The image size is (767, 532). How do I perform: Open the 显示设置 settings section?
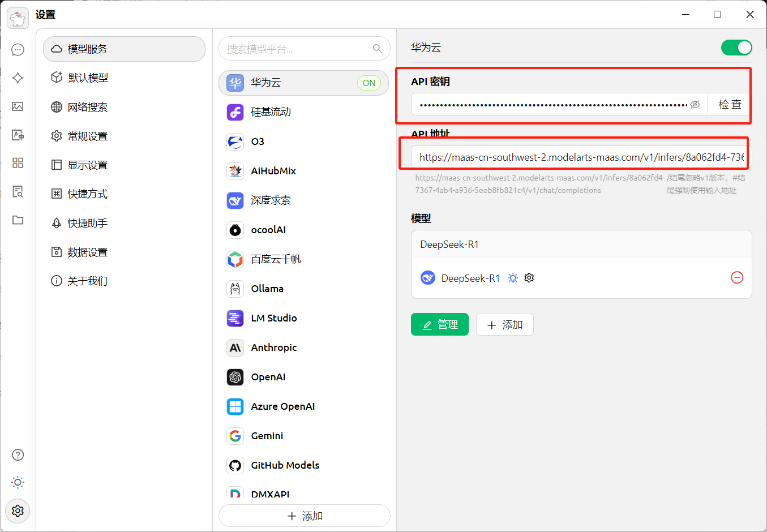click(x=124, y=165)
